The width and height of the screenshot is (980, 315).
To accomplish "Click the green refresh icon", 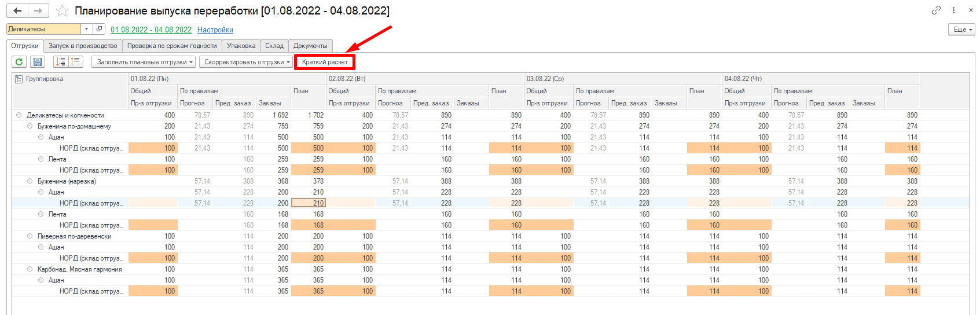I will (x=19, y=62).
